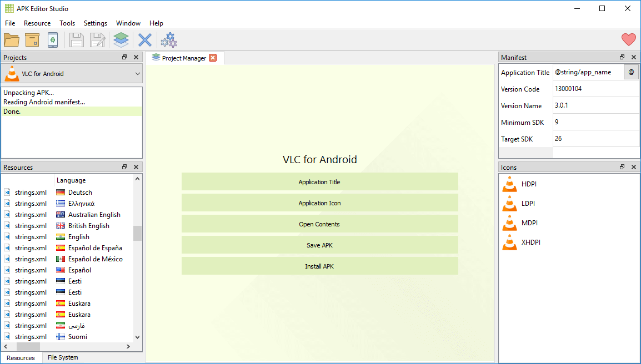Click the Open Contents button
Viewport: 641px width, 364px height.
click(x=319, y=224)
